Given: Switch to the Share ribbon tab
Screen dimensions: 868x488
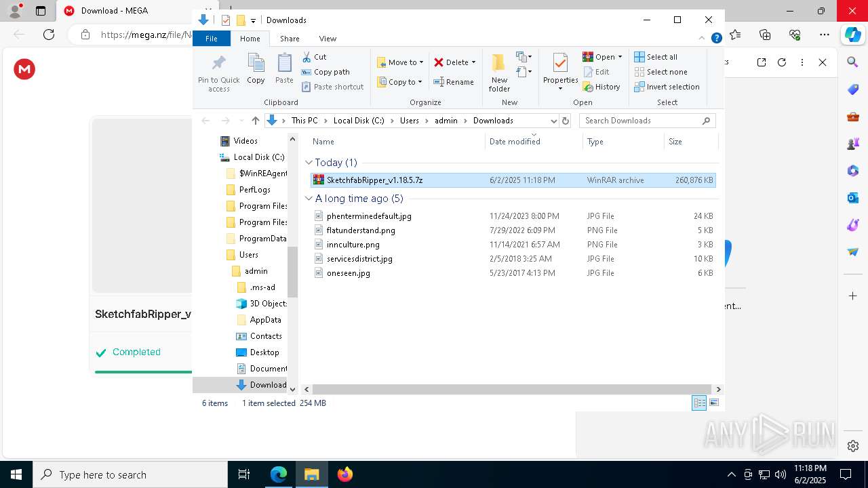Looking at the screenshot, I should 290,39.
